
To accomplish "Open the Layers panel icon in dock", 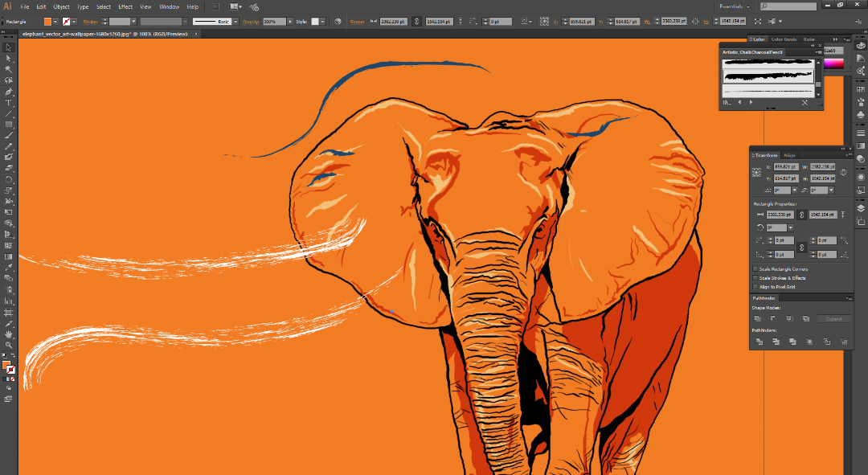I will [861, 208].
